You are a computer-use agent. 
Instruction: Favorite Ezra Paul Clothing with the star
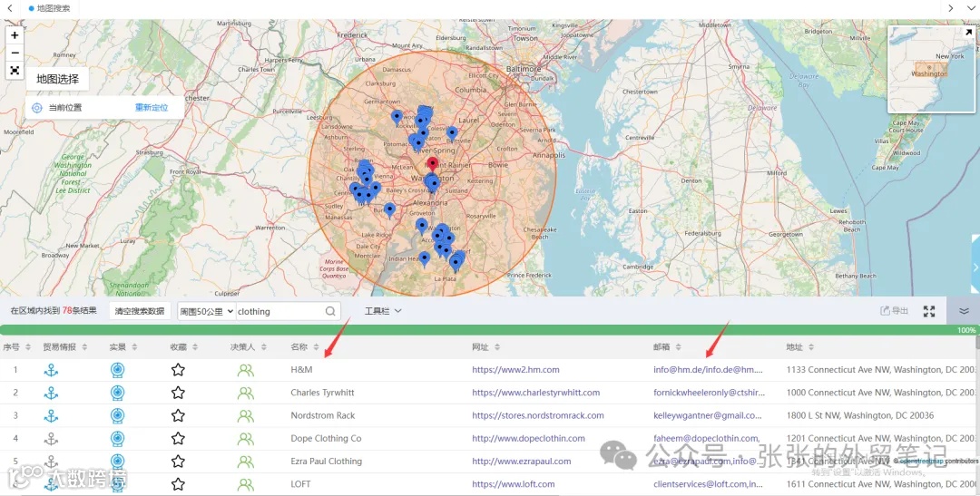[x=178, y=461]
